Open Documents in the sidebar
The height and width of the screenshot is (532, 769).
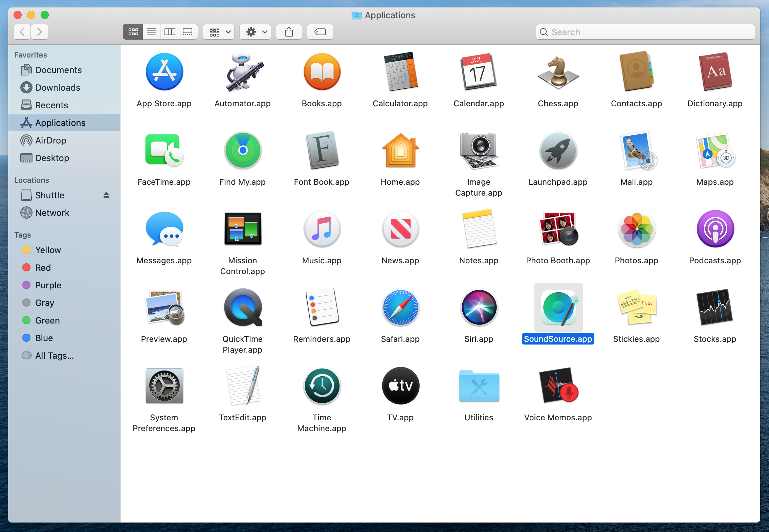[x=64, y=70]
